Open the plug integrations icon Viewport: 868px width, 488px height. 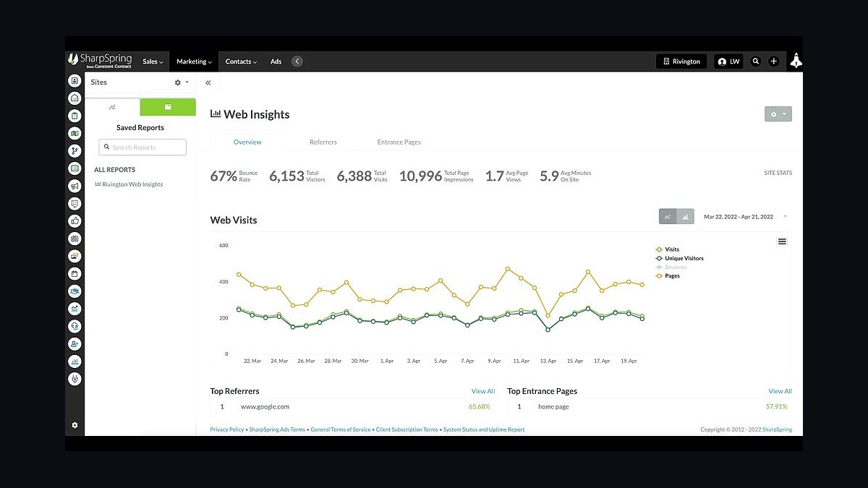click(x=75, y=378)
